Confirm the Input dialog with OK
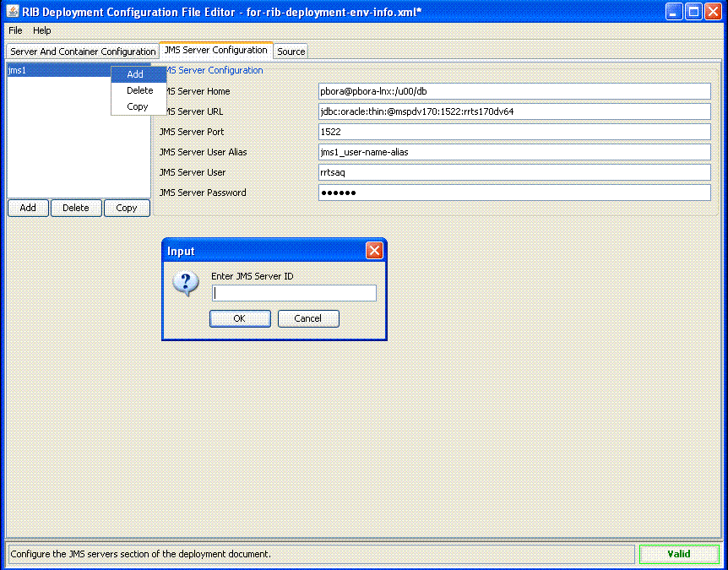Viewport: 728px width, 570px height. click(x=240, y=318)
